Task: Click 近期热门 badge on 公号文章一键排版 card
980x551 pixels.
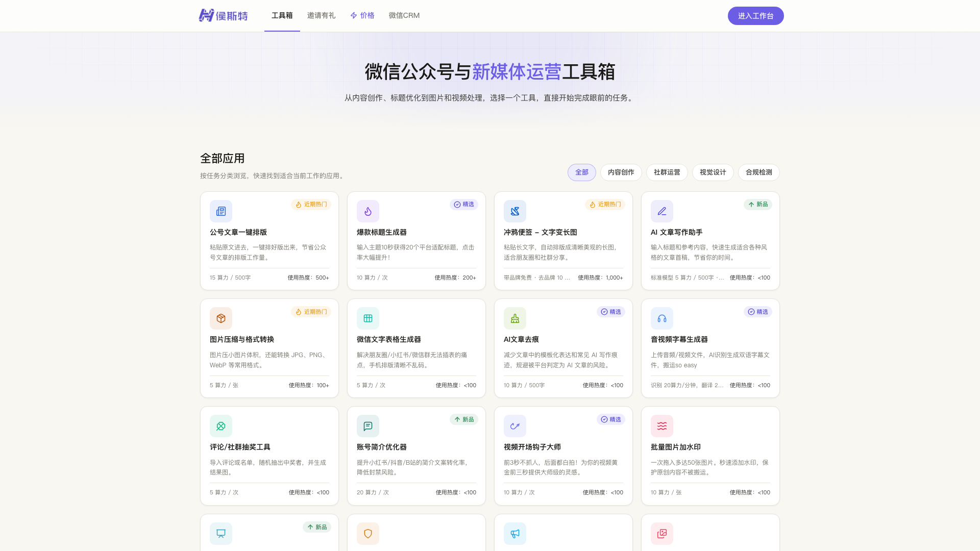Action: 311,205
